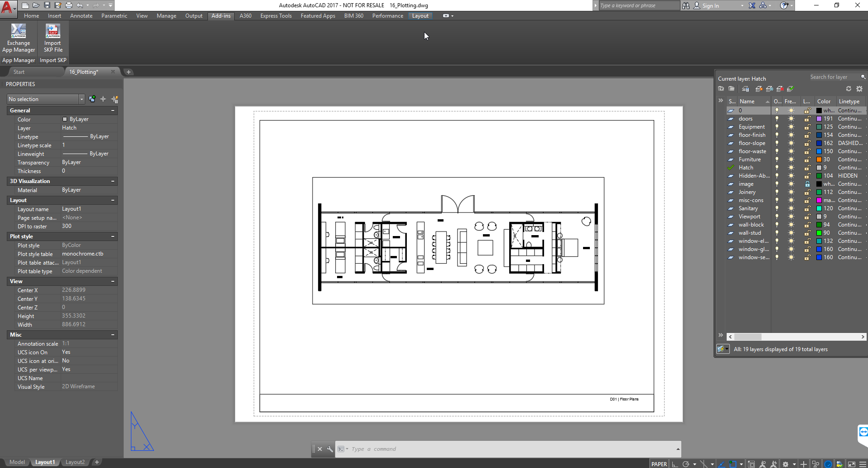Freeze the Furniture layer
Image resolution: width=868 pixels, height=468 pixels.
(790, 159)
